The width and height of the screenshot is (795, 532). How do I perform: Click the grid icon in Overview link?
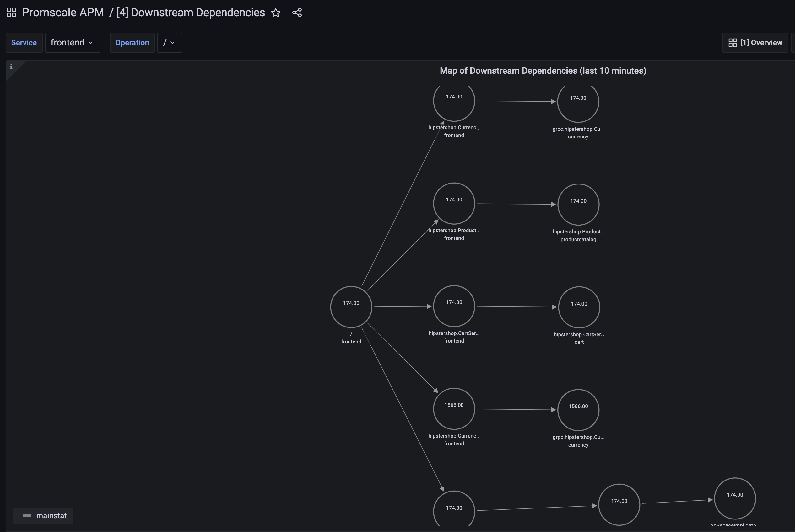click(733, 43)
